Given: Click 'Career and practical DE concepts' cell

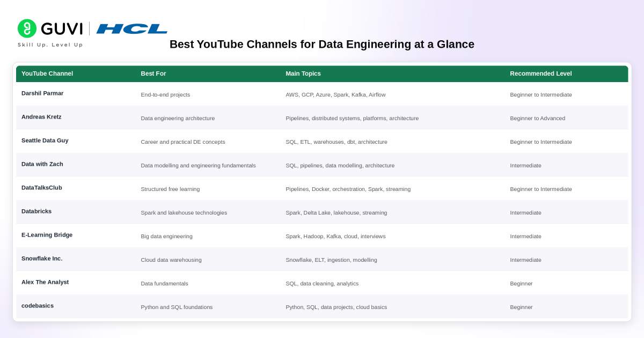Looking at the screenshot, I should pos(183,142).
